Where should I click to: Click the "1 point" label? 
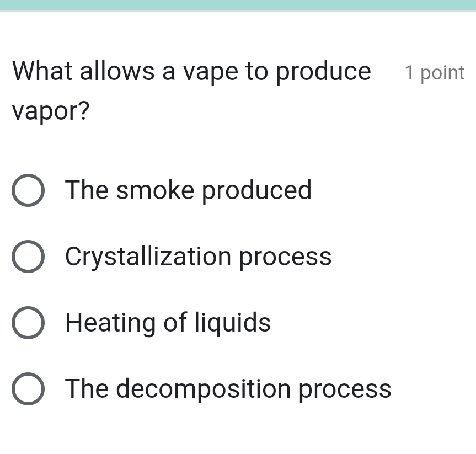point(435,72)
